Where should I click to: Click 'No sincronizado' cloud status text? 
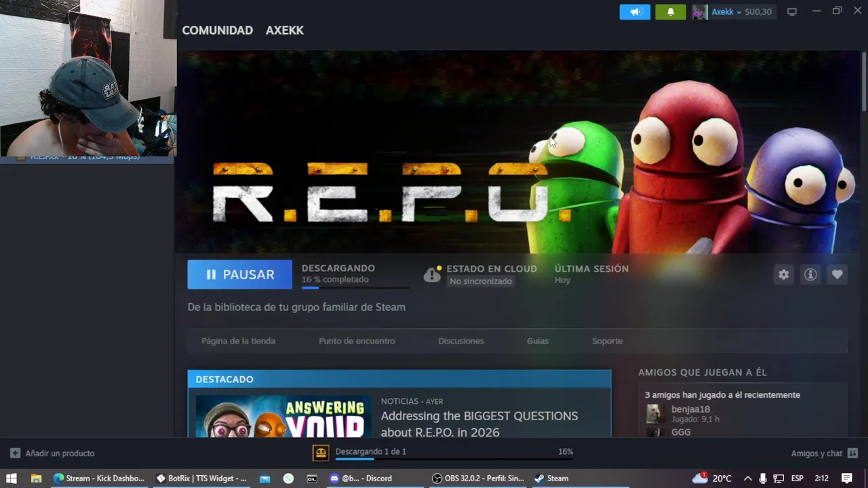pyautogui.click(x=481, y=281)
